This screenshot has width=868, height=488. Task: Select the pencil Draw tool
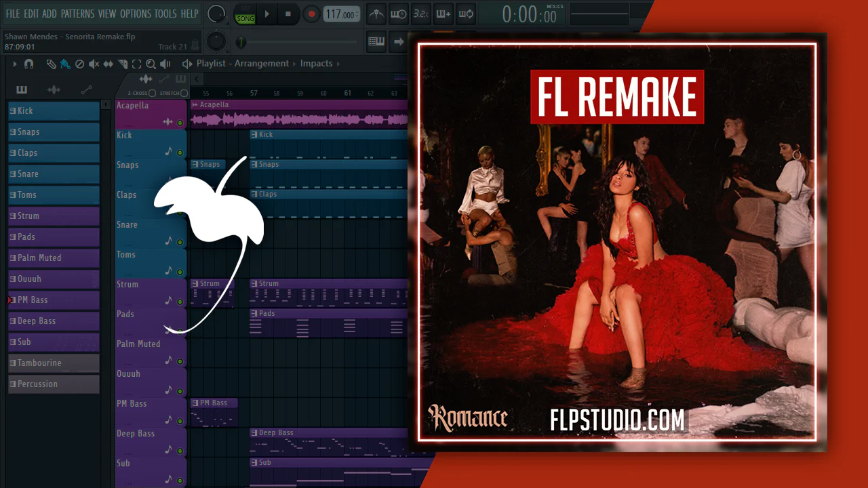click(x=51, y=64)
